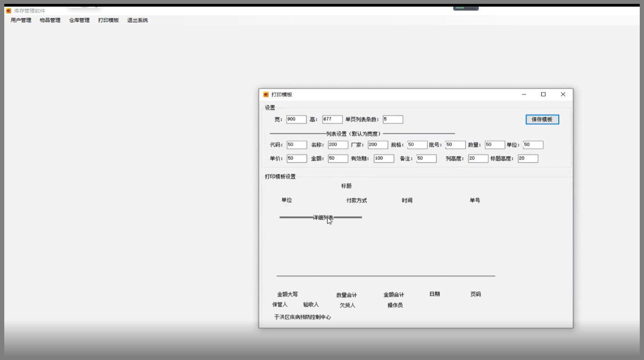Maximize the 打印模板 dialog window

[543, 94]
